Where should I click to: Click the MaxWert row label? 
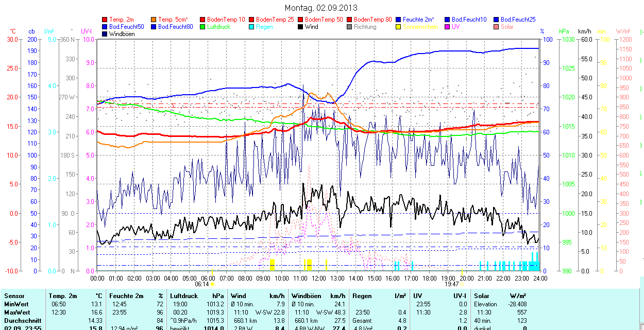click(17, 312)
